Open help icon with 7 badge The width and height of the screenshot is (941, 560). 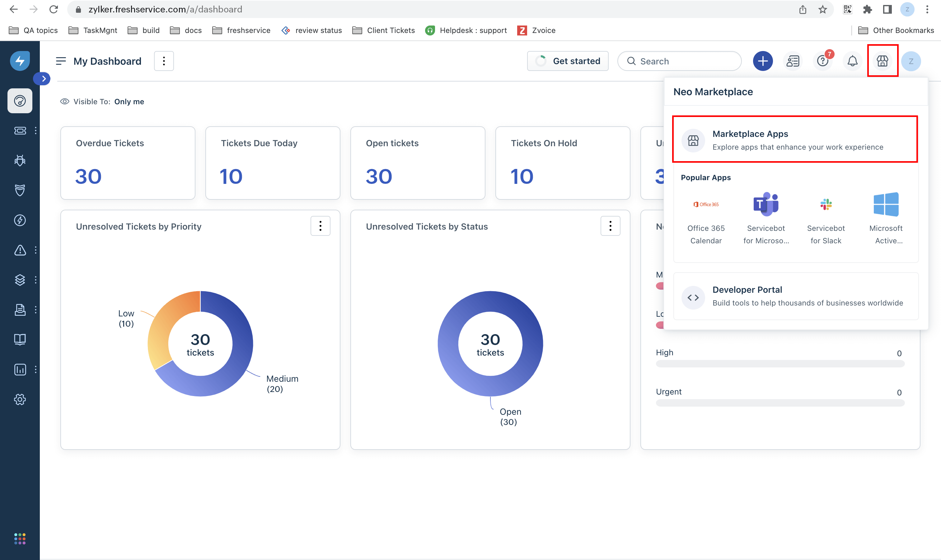[822, 61]
